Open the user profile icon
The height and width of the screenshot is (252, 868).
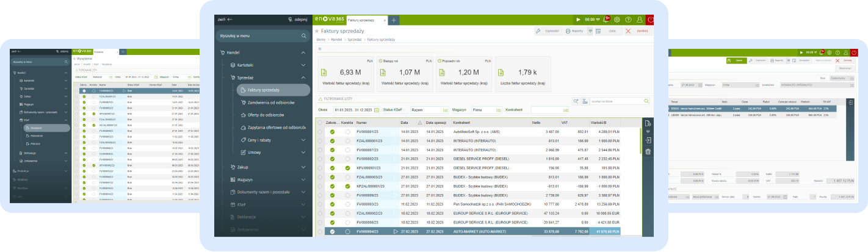click(639, 20)
